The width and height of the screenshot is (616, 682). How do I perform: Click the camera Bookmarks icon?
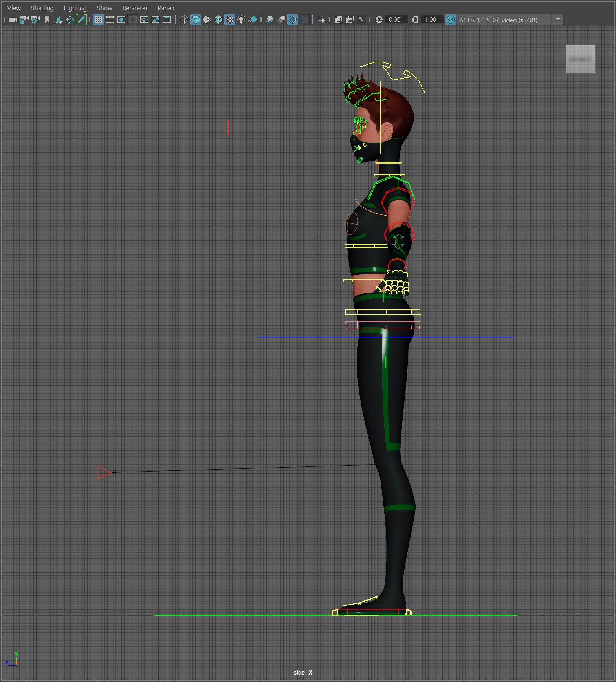point(47,20)
